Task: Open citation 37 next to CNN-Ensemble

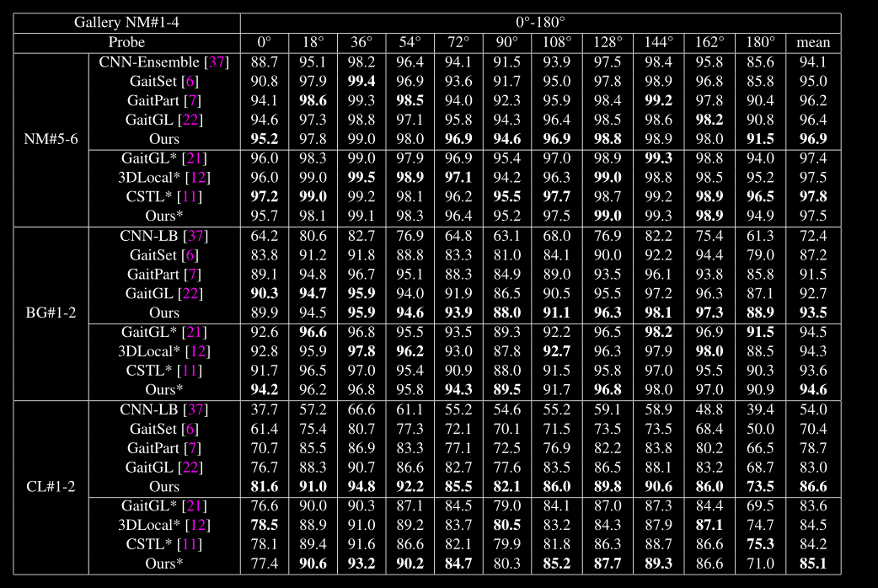Action: 217,61
